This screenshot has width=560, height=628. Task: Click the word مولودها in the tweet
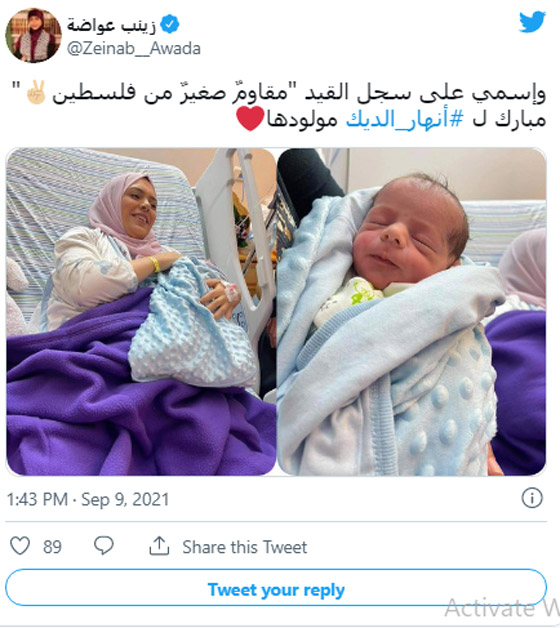[x=302, y=119]
